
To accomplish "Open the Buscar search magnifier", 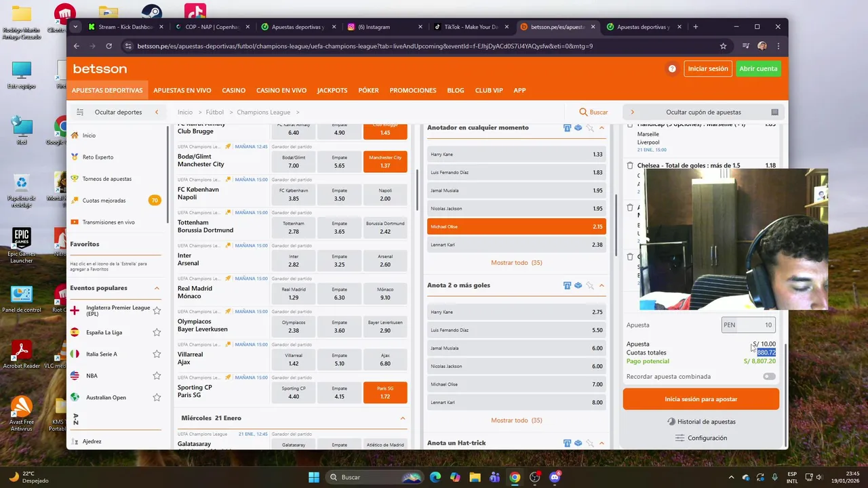I will [x=583, y=112].
